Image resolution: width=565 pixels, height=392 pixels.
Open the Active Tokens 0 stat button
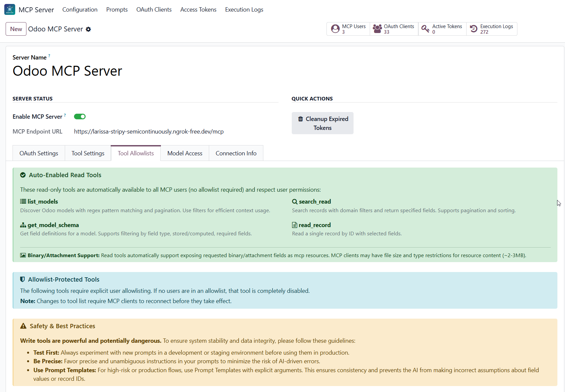click(x=442, y=29)
